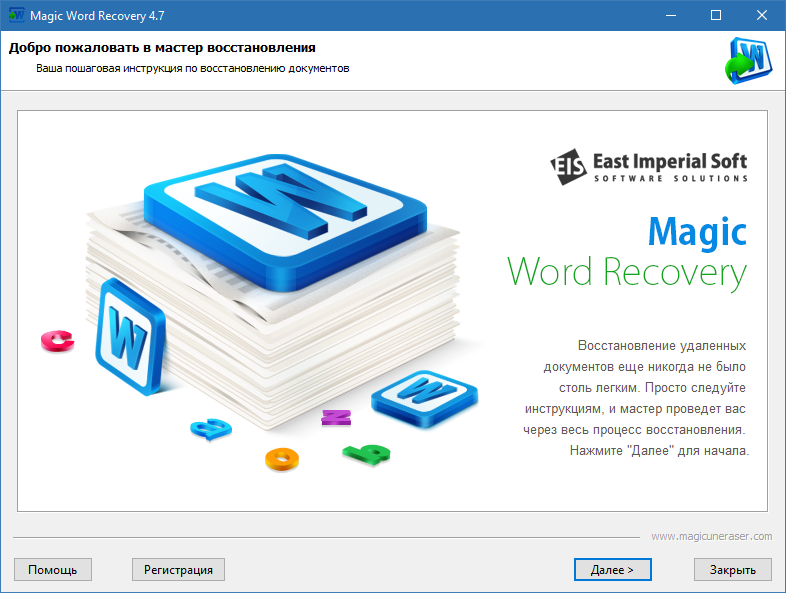The height and width of the screenshot is (593, 786).
Task: Click the Закрыть button to exit
Action: tap(732, 569)
